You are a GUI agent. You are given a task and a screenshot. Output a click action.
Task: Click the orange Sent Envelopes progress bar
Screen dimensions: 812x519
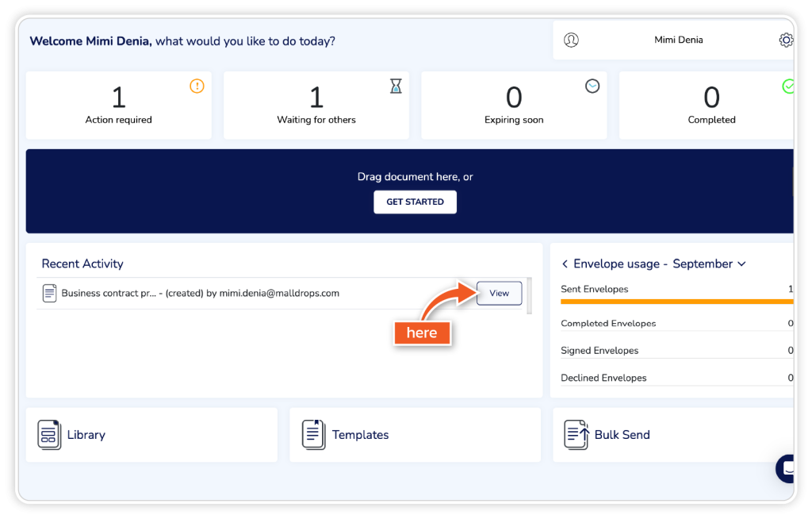(676, 302)
